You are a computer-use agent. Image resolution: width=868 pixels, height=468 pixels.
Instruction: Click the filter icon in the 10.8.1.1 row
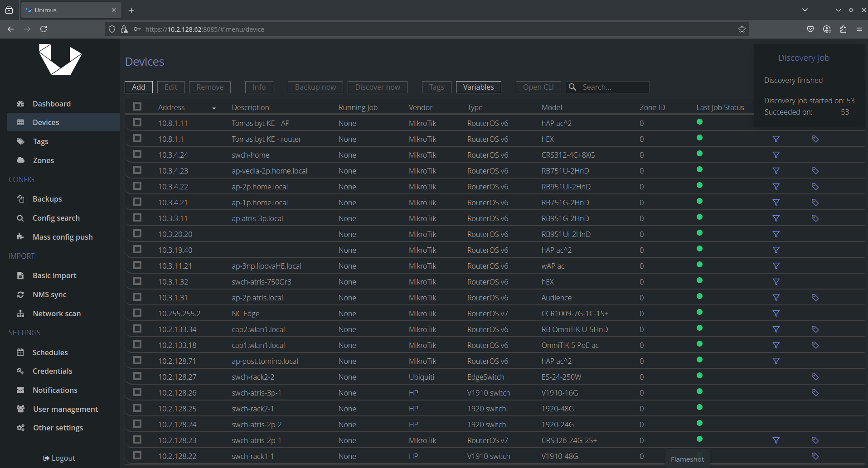776,139
